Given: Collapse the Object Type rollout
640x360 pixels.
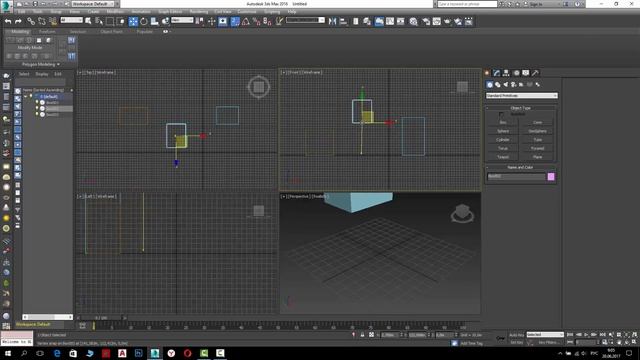Looking at the screenshot, I should pyautogui.click(x=520, y=108).
